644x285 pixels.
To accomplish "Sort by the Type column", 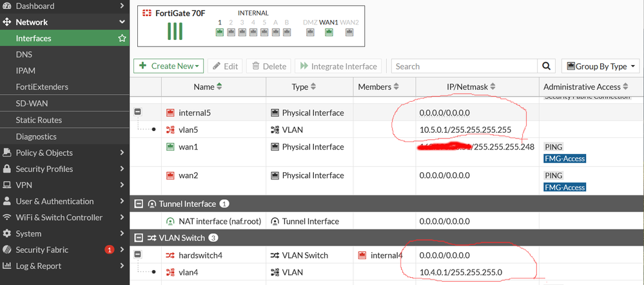I will [x=304, y=86].
